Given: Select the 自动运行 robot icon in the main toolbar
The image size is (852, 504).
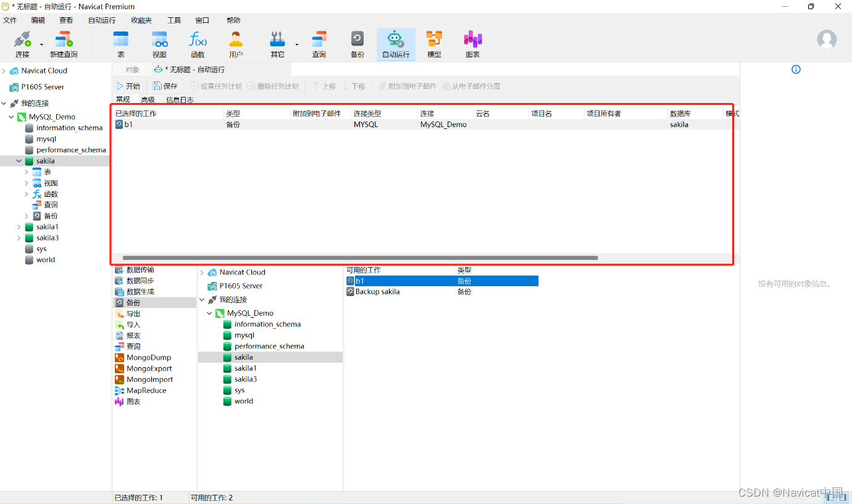Looking at the screenshot, I should (x=396, y=39).
